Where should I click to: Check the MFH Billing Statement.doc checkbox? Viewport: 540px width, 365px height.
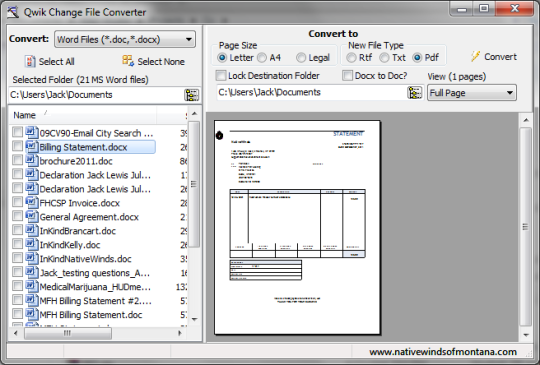click(x=17, y=314)
